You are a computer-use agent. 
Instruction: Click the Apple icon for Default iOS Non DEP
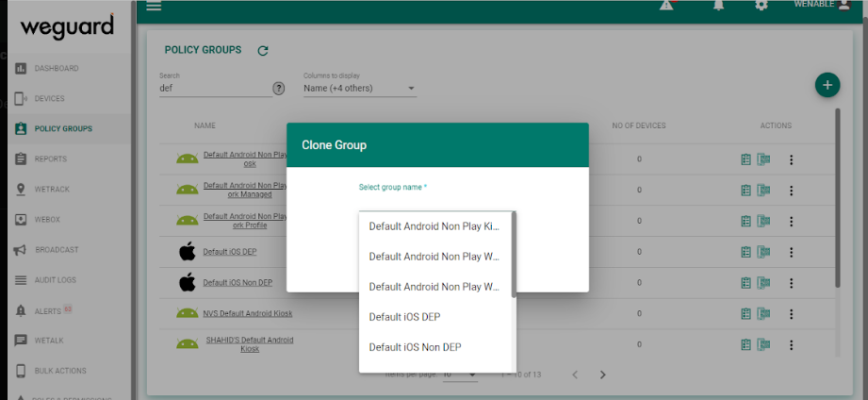pos(188,282)
